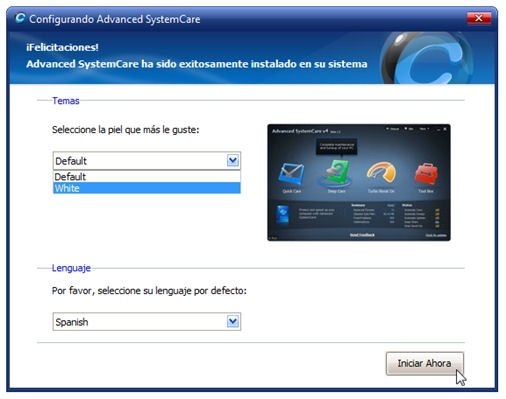
Task: Close the Configurando Advanced SystemCare window
Action: point(479,18)
